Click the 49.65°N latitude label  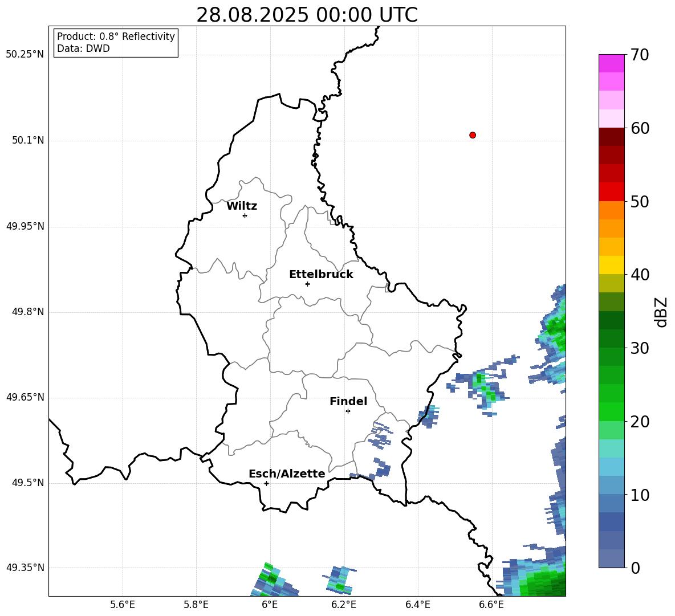[25, 397]
